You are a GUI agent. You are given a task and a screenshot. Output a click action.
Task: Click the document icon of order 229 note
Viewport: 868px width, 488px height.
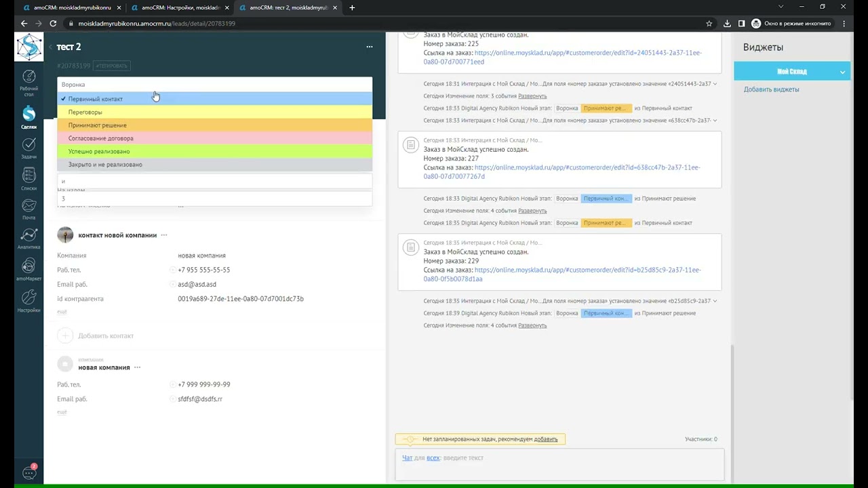410,247
